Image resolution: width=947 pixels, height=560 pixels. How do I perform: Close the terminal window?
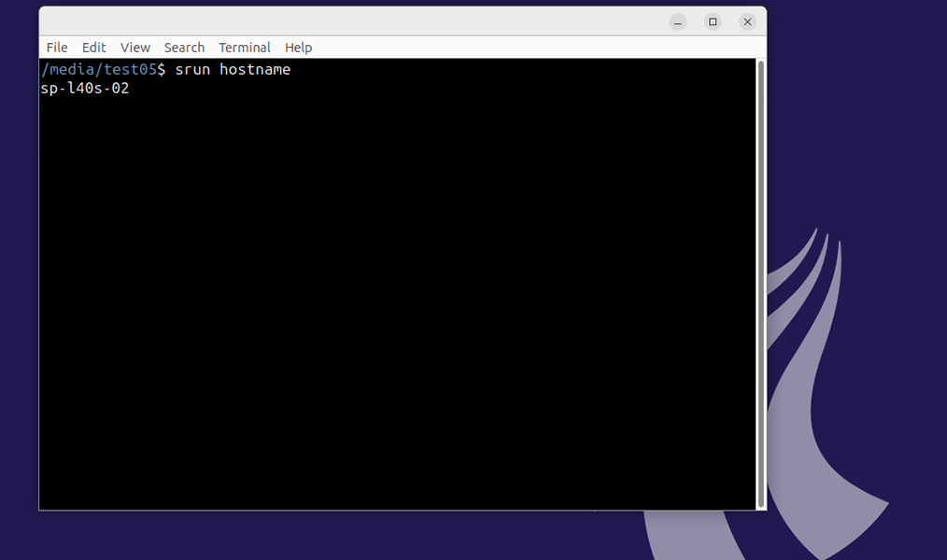point(747,21)
